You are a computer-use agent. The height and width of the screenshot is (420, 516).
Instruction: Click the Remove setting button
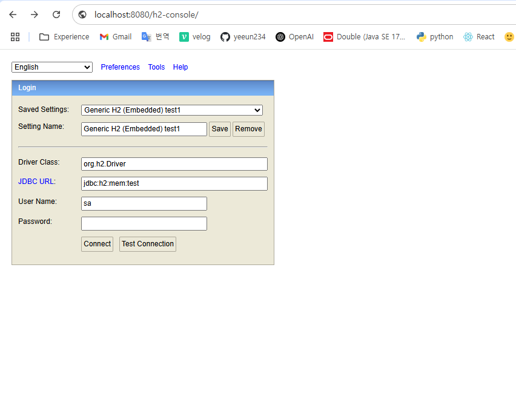click(248, 129)
